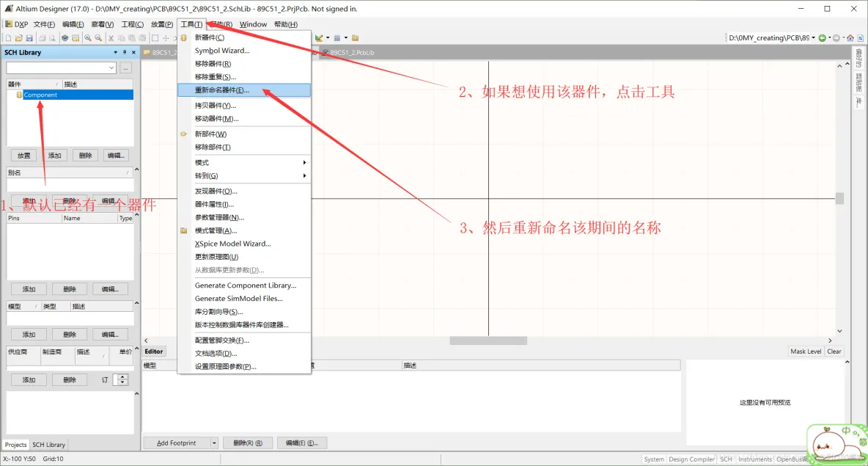Open the SCH Library panel options arrow
The image size is (868, 466).
point(115,52)
